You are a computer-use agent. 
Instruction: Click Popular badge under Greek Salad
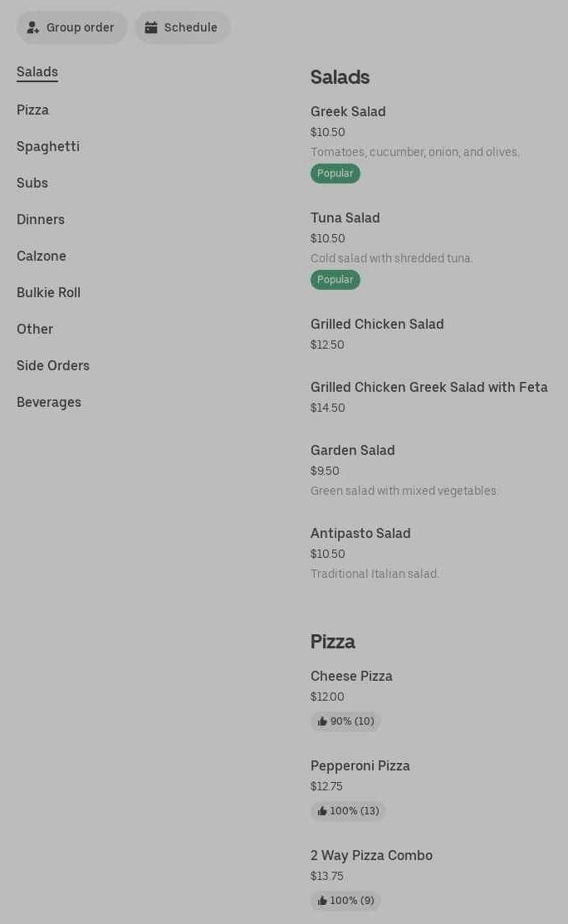(x=335, y=174)
